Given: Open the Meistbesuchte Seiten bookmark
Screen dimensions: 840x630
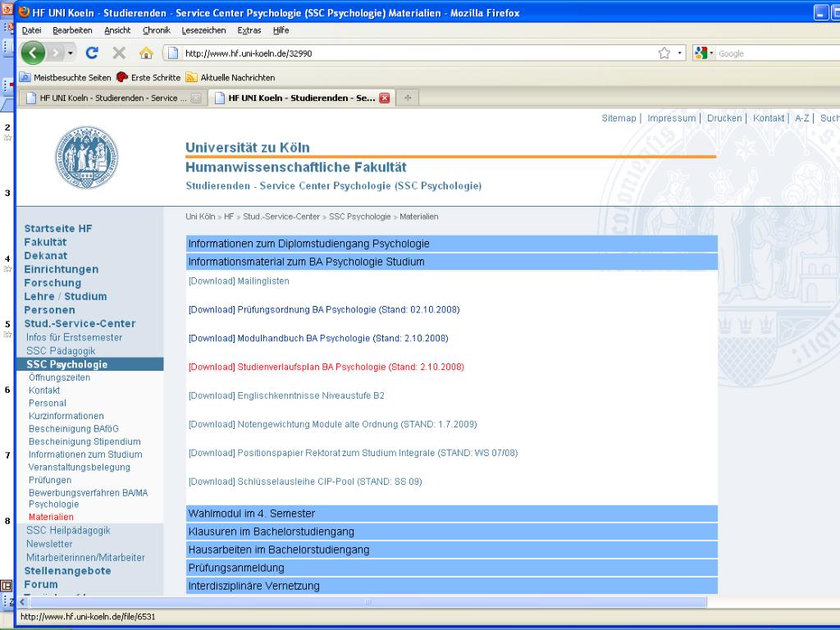Looking at the screenshot, I should [x=65, y=77].
